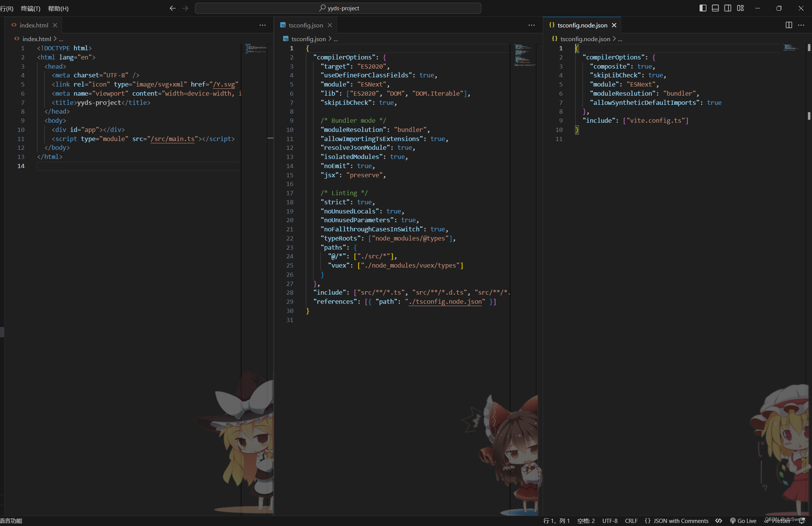Click line number 14 in index.html
The image size is (812, 526).
click(21, 166)
